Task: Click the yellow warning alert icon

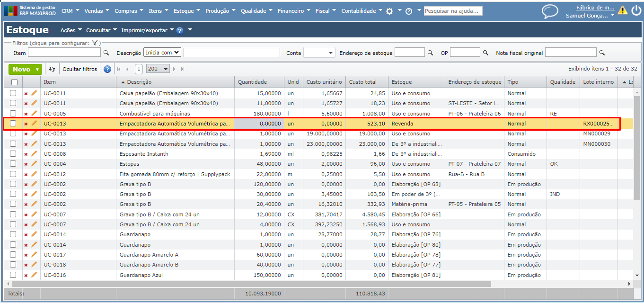Action: [623, 10]
